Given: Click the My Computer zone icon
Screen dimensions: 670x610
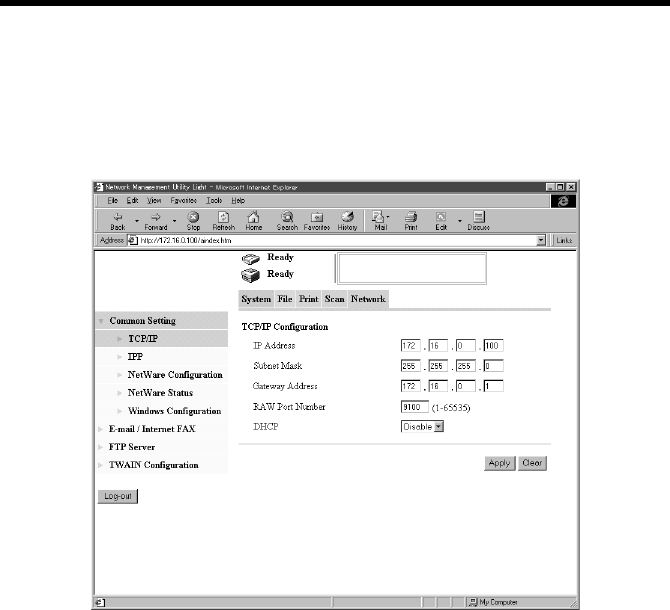Looking at the screenshot, I should [473, 602].
